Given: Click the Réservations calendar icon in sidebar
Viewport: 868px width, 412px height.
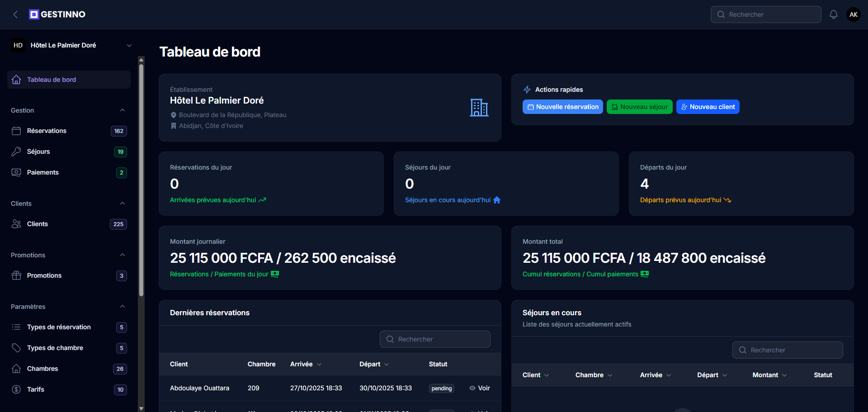Looking at the screenshot, I should coord(16,131).
